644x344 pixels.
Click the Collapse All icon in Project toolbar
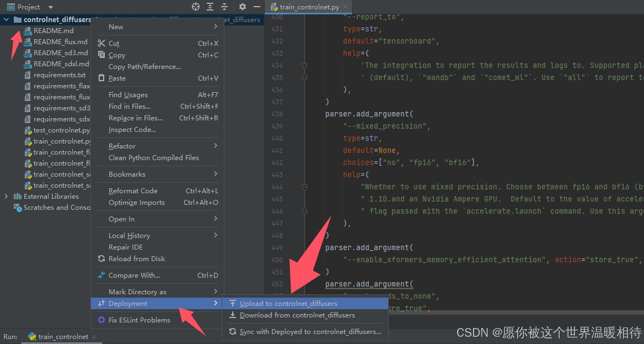[224, 7]
